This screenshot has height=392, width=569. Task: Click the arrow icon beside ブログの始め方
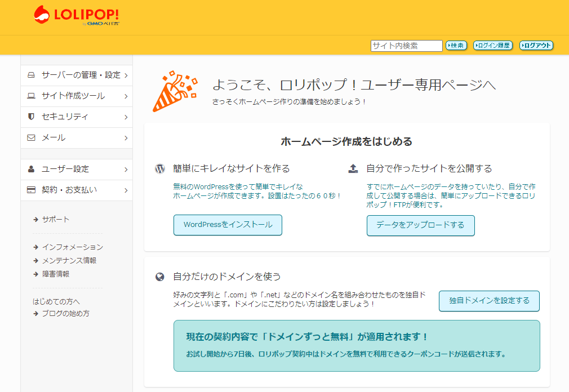35,314
